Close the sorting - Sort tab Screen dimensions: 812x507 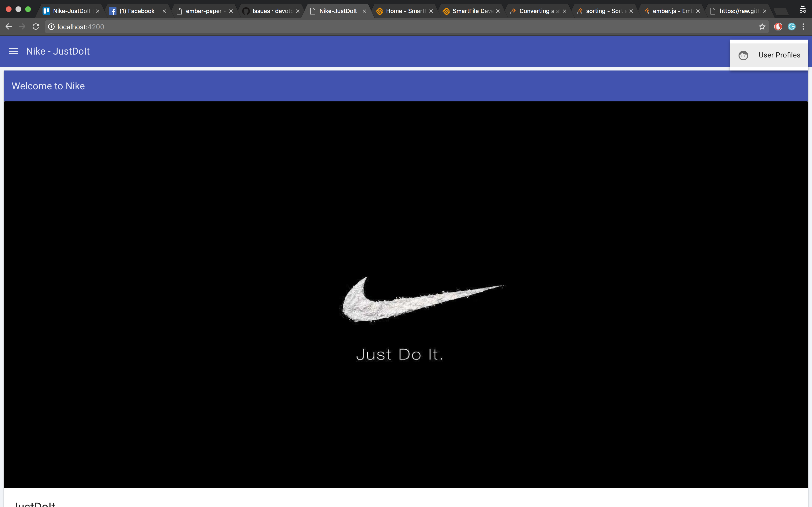tap(631, 11)
